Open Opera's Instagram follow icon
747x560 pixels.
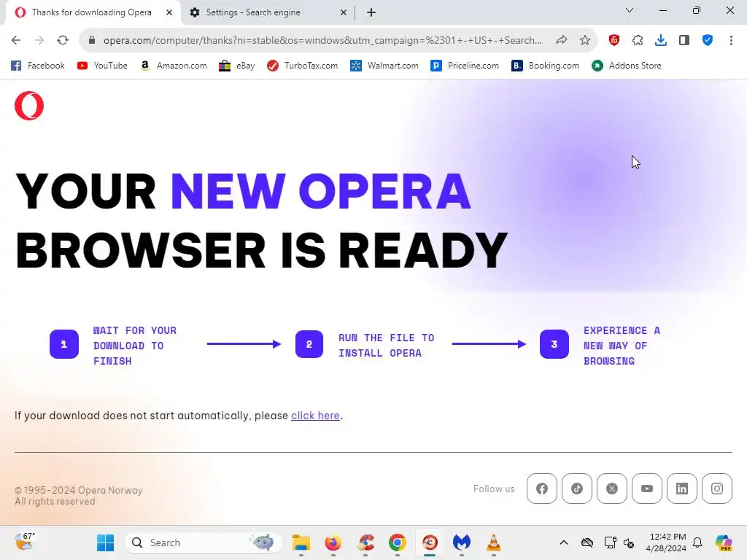tap(717, 489)
